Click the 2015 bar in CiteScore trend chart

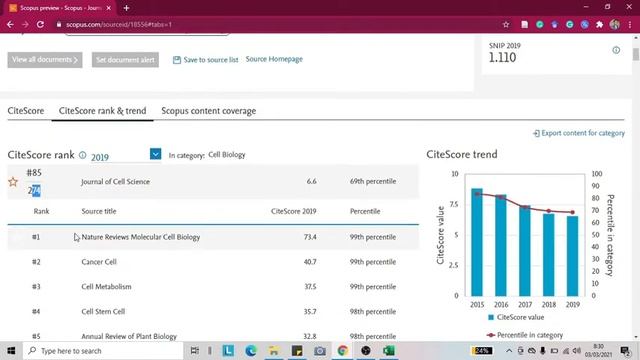tap(477, 242)
